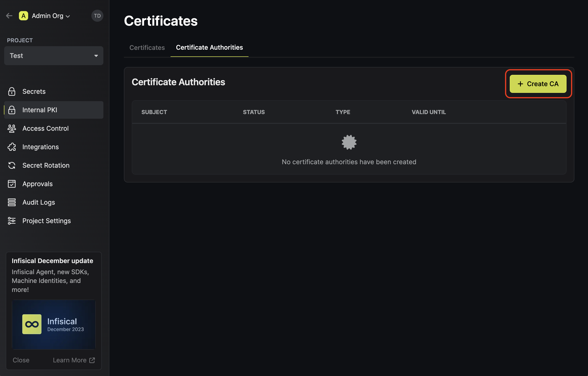588x376 pixels.
Task: Close the Infisical December update card
Action: tap(21, 360)
